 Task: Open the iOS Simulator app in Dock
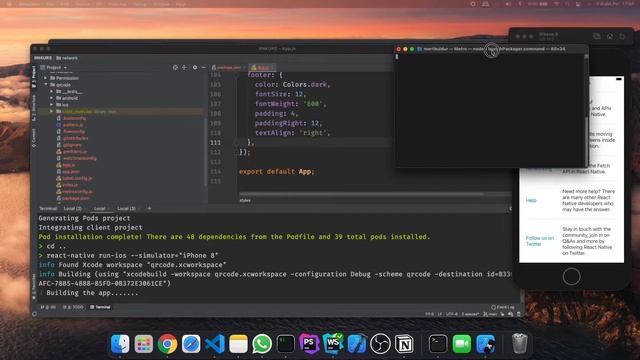(485, 344)
